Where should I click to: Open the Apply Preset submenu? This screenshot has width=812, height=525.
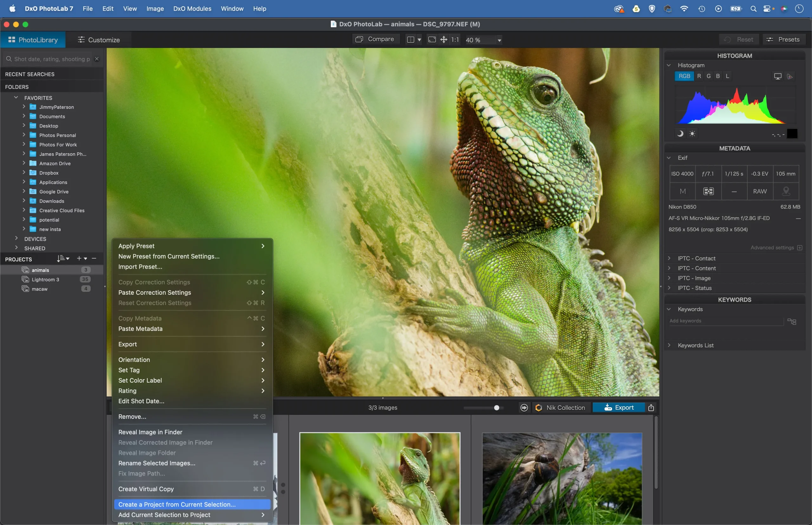coord(192,246)
